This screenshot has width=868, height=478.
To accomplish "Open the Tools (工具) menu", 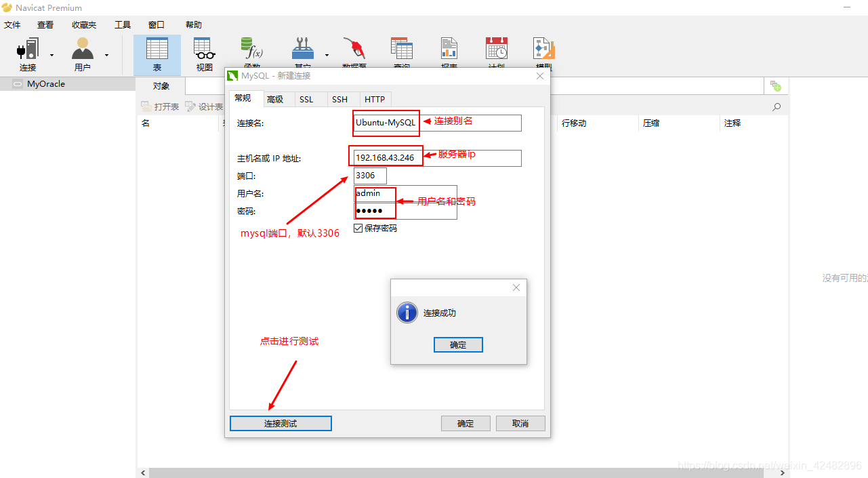I will (x=123, y=25).
